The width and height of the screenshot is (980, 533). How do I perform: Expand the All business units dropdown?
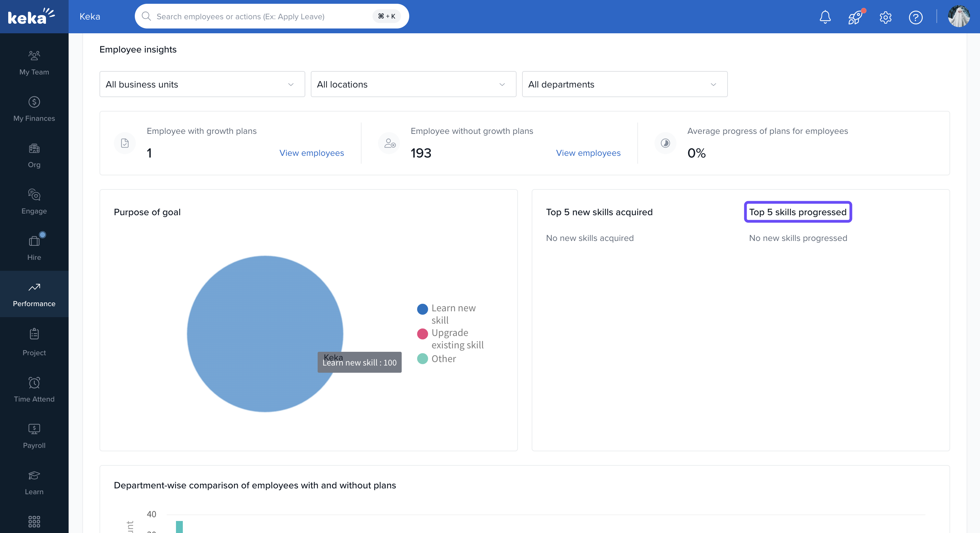click(x=202, y=84)
